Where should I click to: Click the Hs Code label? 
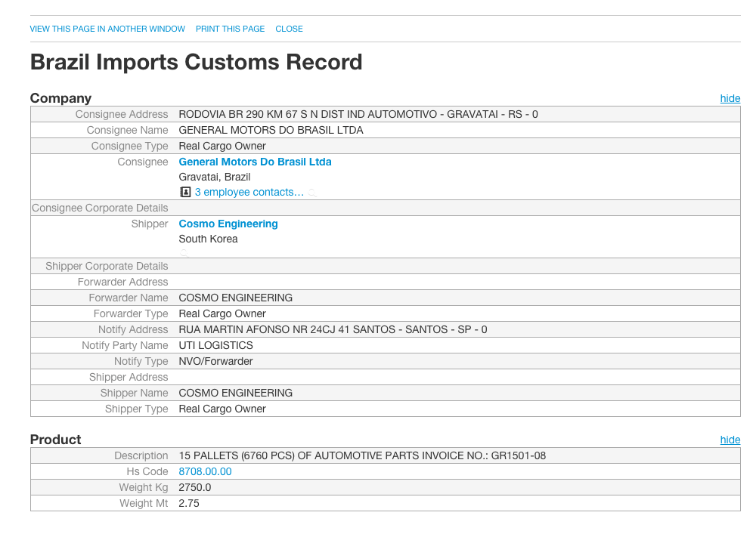[147, 472]
